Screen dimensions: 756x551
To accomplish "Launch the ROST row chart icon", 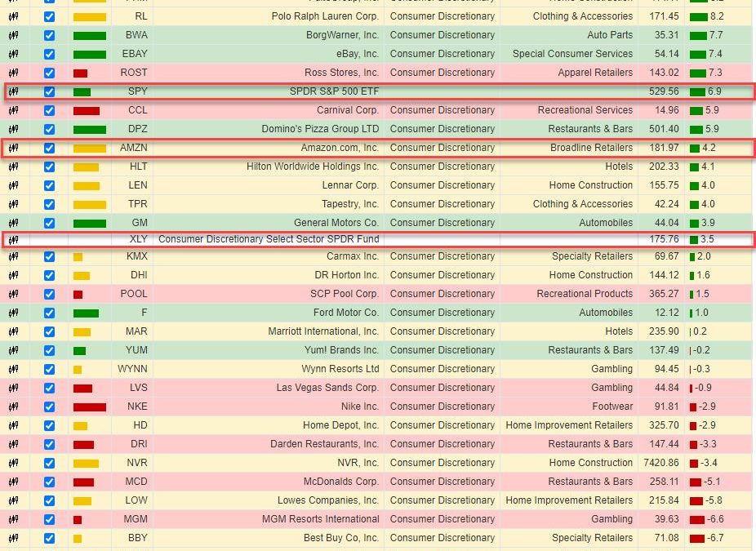I will tap(14, 73).
